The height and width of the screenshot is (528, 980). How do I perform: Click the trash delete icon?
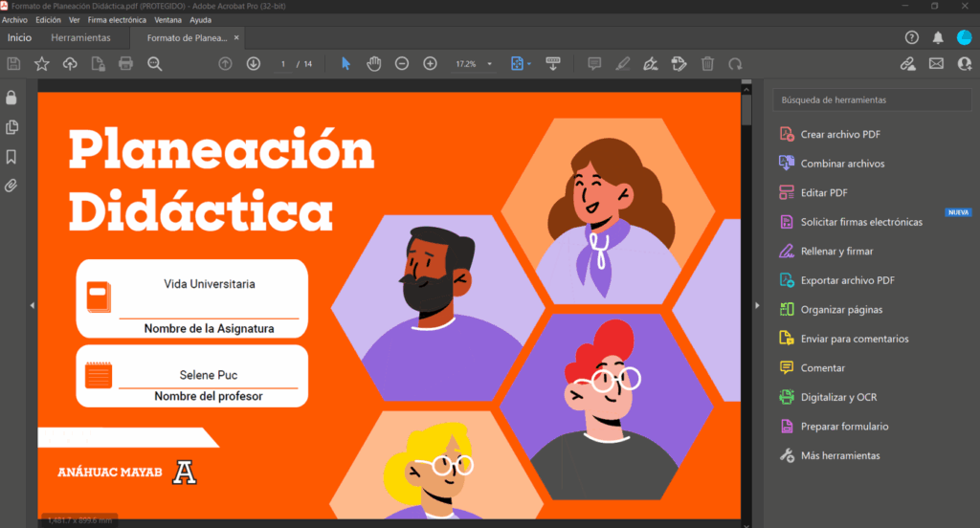point(707,63)
